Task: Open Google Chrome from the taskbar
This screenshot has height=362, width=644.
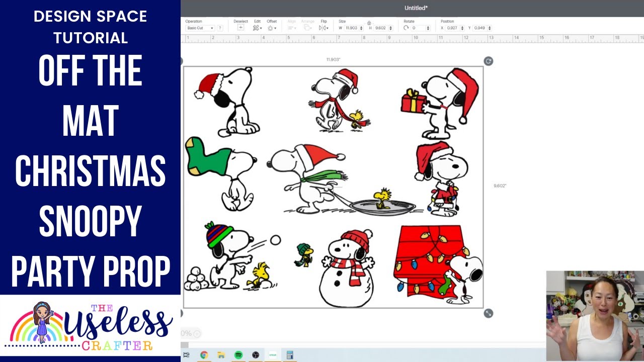Action: click(x=204, y=355)
